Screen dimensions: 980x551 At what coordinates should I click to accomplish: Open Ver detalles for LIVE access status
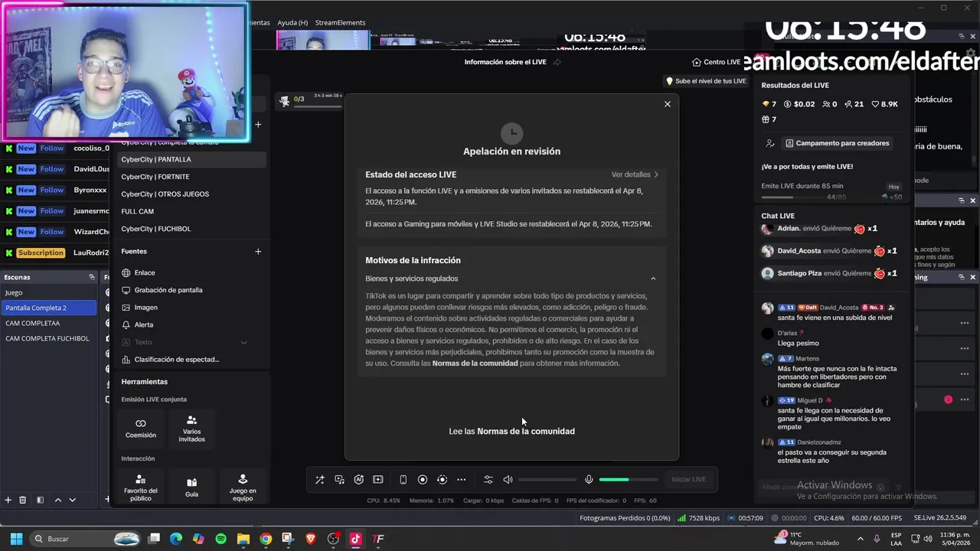tap(635, 174)
